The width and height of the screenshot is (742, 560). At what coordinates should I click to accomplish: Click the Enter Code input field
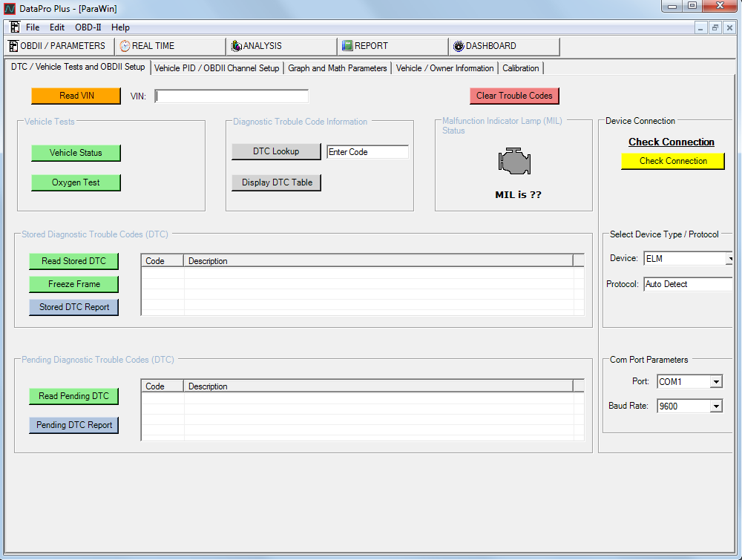click(367, 152)
